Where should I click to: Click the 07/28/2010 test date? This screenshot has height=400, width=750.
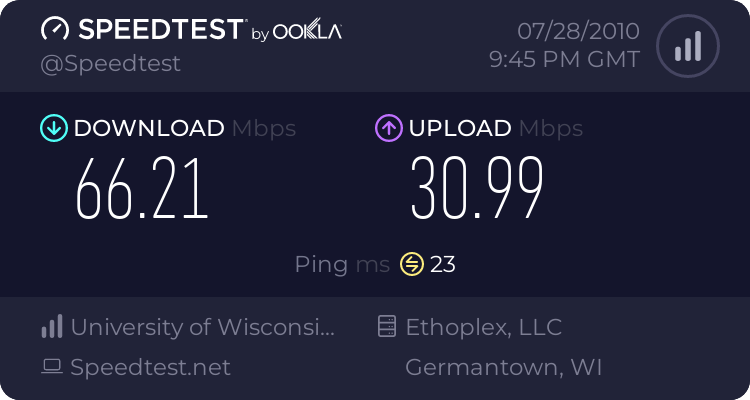(578, 32)
